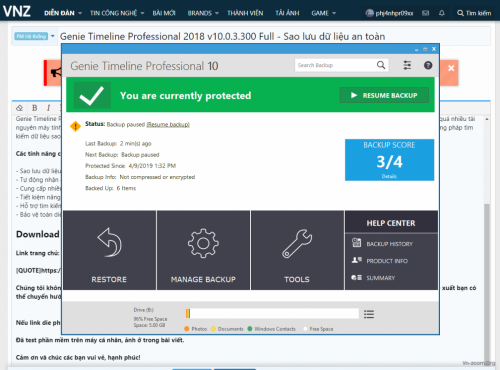Toggle bold in the editor toolbar

(x=34, y=108)
